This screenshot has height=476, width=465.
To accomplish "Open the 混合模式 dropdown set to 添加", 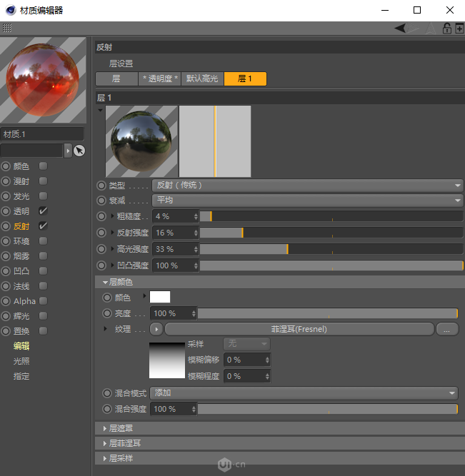I will coord(304,393).
